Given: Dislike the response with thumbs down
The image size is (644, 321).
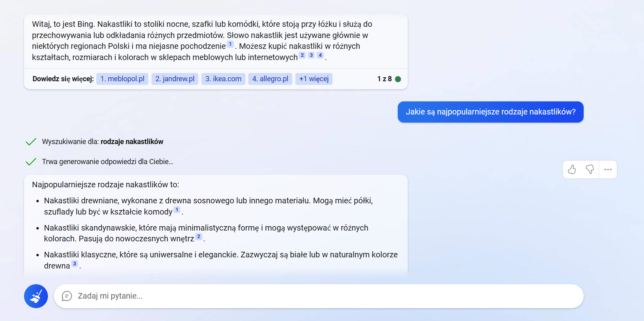Looking at the screenshot, I should (x=590, y=170).
